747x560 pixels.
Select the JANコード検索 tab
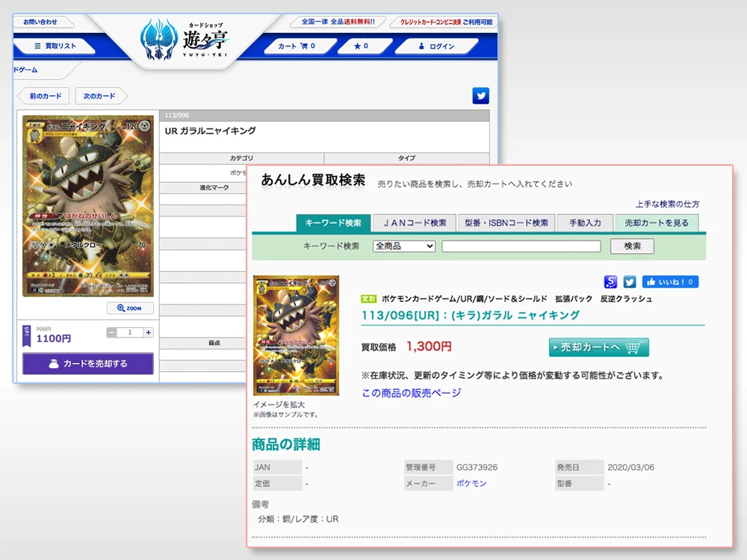point(415,223)
